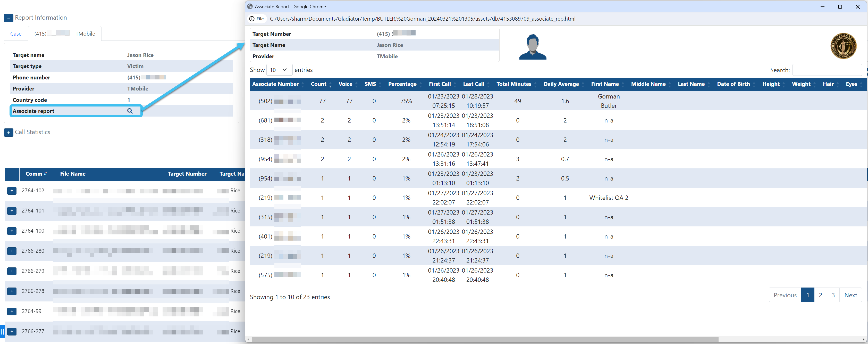Expand row 2764-99 plus icon

point(12,311)
